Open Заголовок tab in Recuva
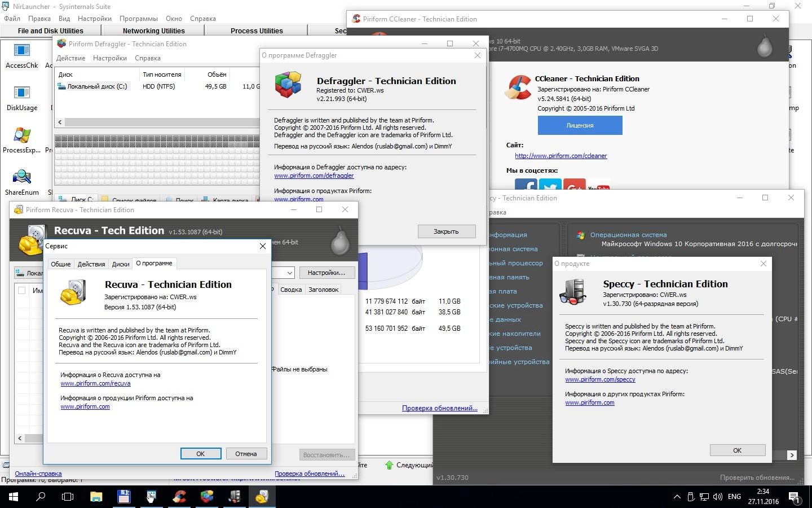This screenshot has height=508, width=812. click(x=324, y=290)
